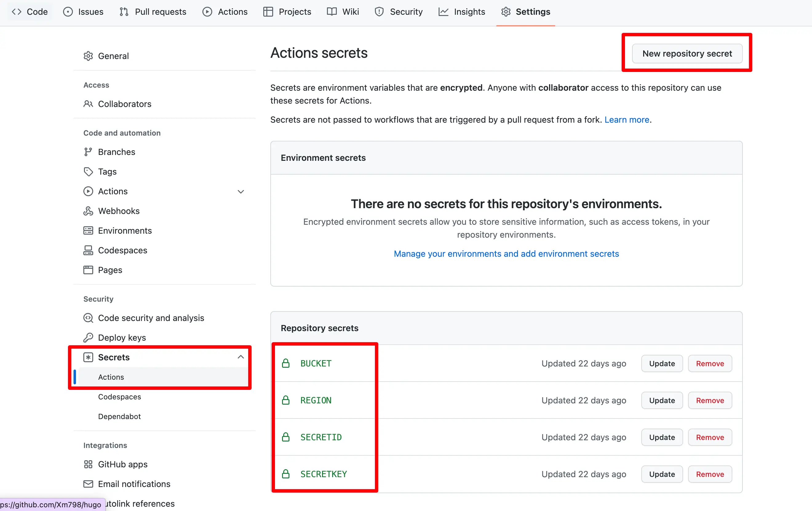Click New repository secret button
812x511 pixels.
click(x=687, y=53)
